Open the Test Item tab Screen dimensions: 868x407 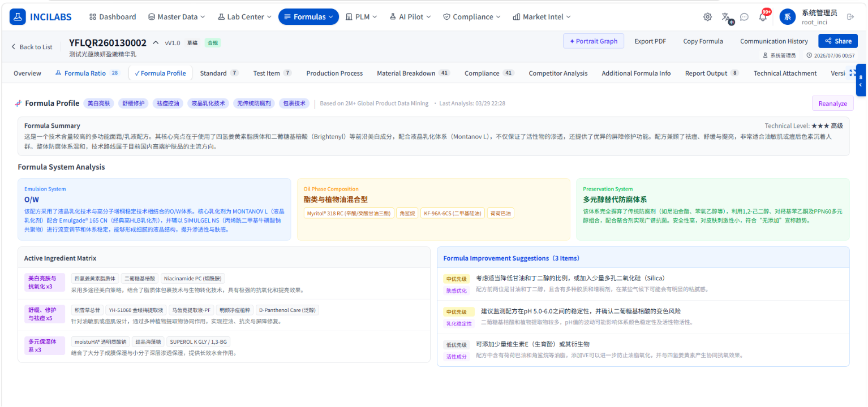[272, 73]
